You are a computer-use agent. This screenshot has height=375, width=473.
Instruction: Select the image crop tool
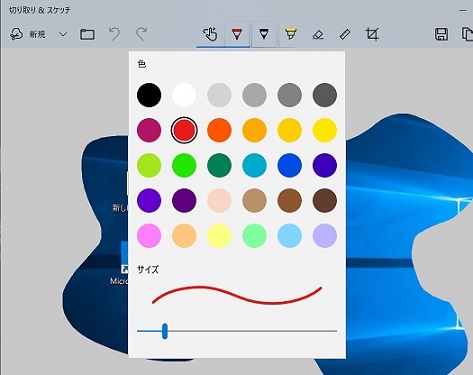point(372,34)
